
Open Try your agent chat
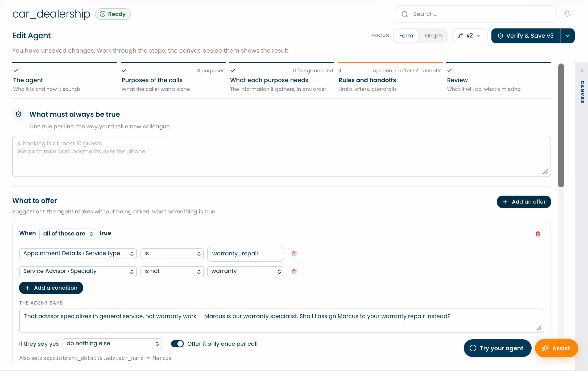click(498, 348)
